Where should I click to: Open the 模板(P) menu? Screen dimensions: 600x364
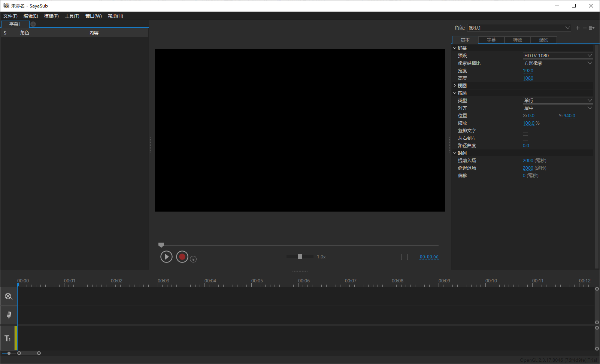point(51,16)
